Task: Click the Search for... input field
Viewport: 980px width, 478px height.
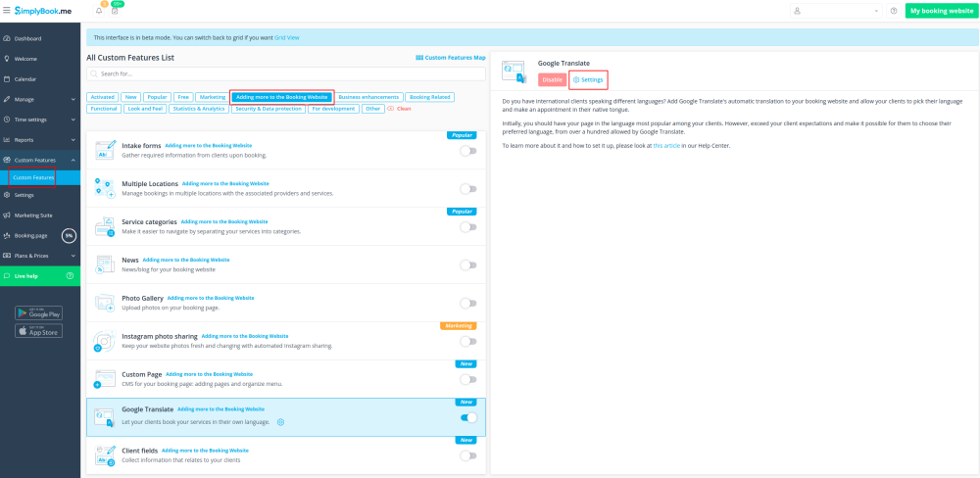Action: coord(284,73)
